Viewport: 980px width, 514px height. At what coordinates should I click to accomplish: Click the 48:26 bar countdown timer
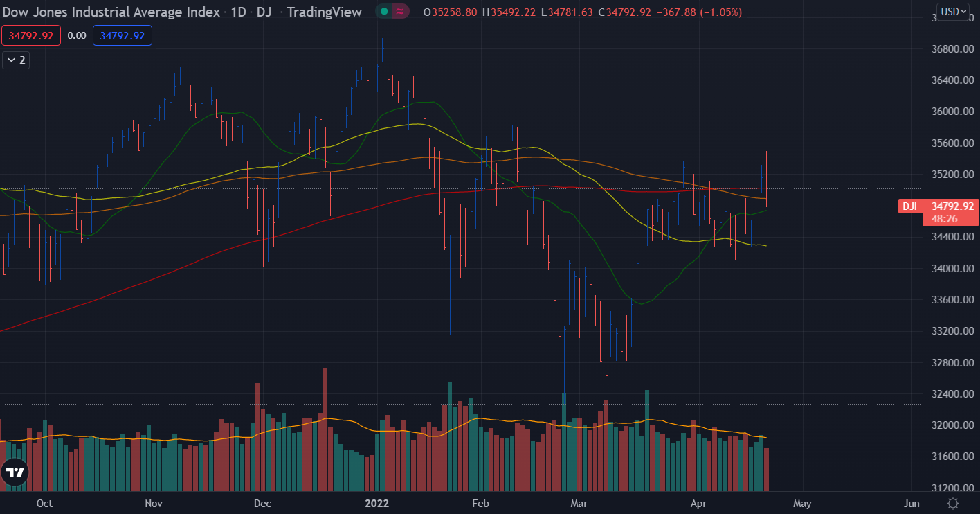point(943,218)
